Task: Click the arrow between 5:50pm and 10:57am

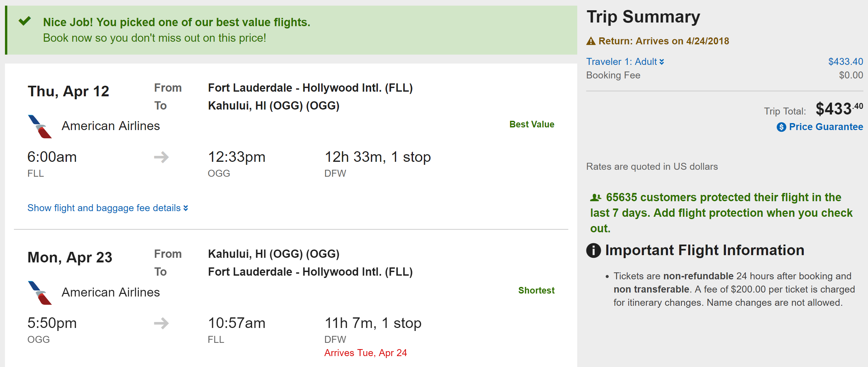Action: pyautogui.click(x=161, y=323)
